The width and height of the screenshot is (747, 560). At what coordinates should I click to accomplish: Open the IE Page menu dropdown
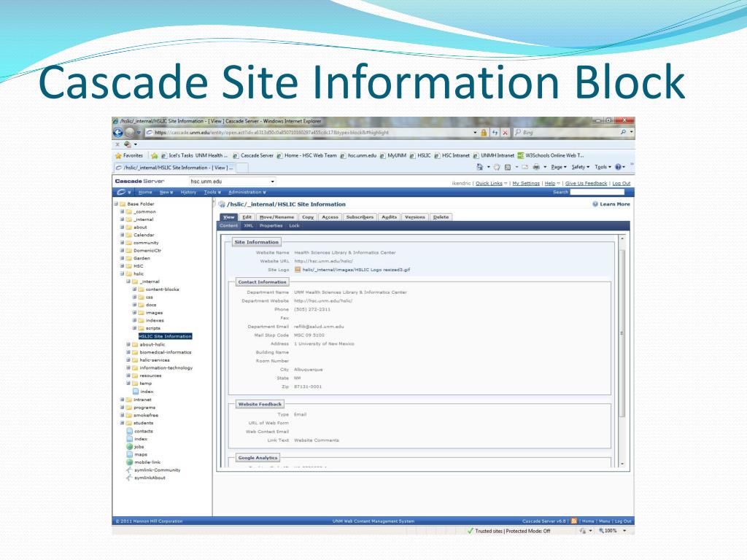coord(558,167)
